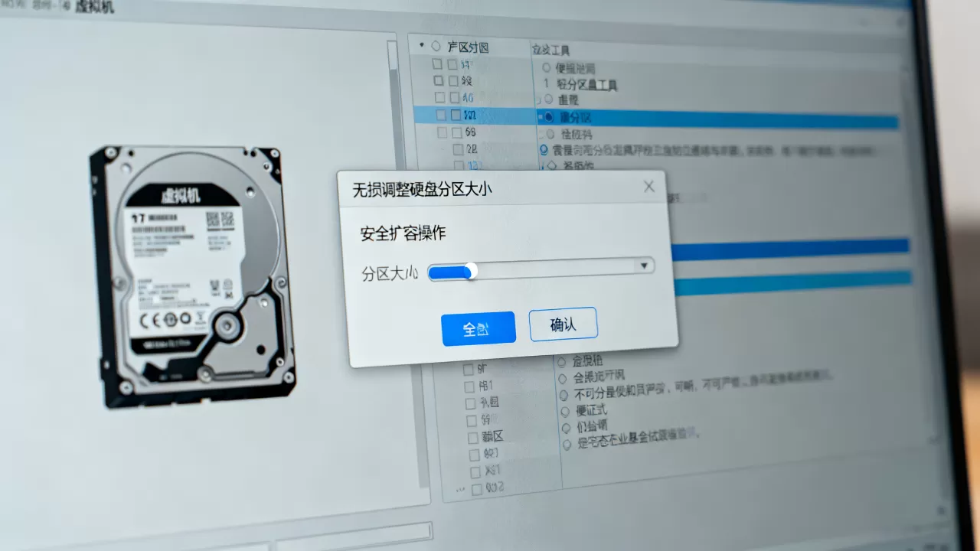Collapse the top tree node with the triangle arrow

(422, 47)
